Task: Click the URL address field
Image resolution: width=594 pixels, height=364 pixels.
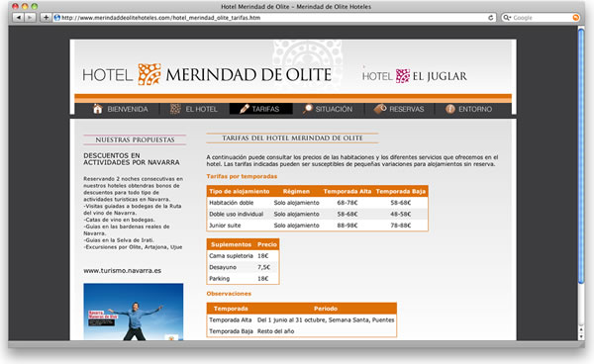Action: coord(274,18)
